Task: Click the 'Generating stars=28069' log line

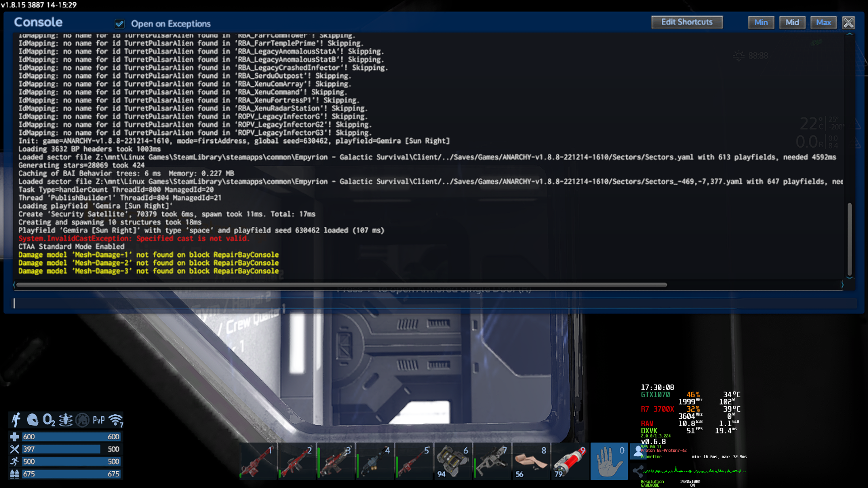Action: pos(81,165)
